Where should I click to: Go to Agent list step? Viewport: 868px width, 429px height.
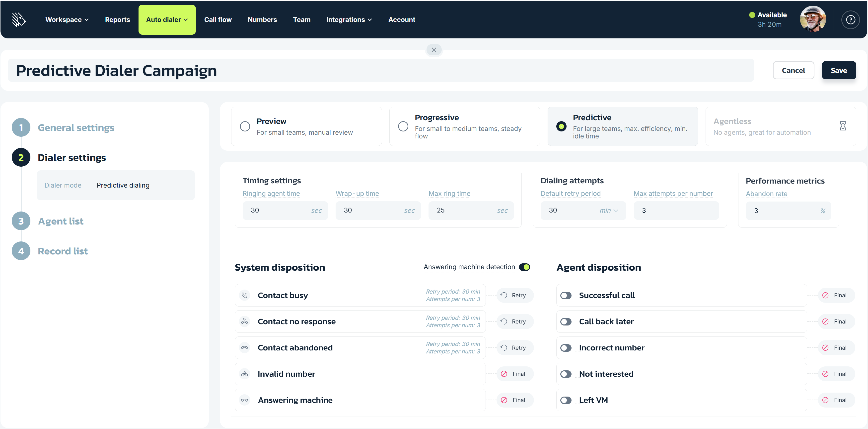pyautogui.click(x=61, y=221)
